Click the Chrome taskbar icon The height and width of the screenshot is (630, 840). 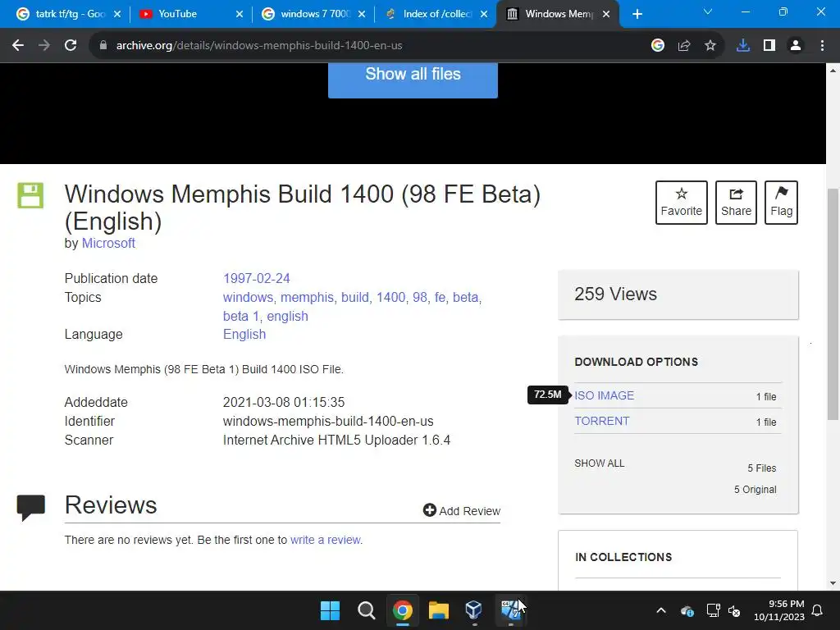tap(402, 610)
